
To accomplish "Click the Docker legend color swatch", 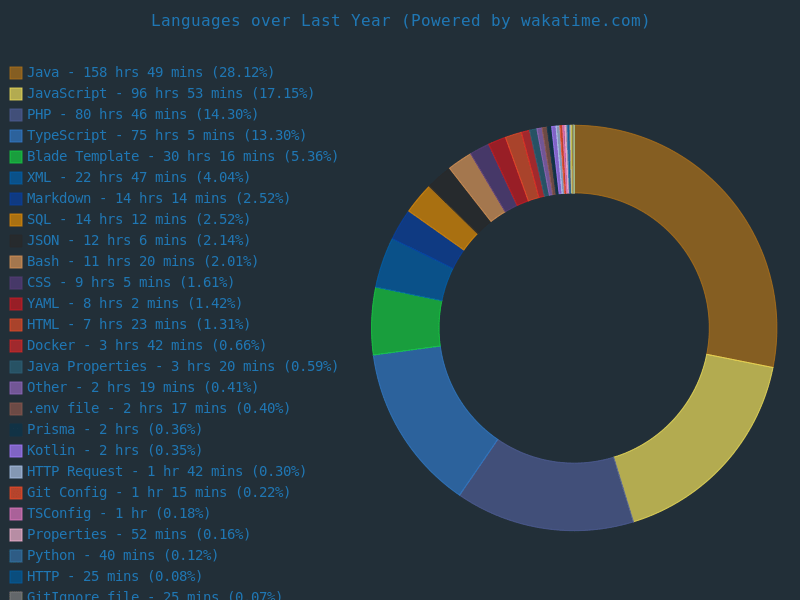I will pos(16,346).
